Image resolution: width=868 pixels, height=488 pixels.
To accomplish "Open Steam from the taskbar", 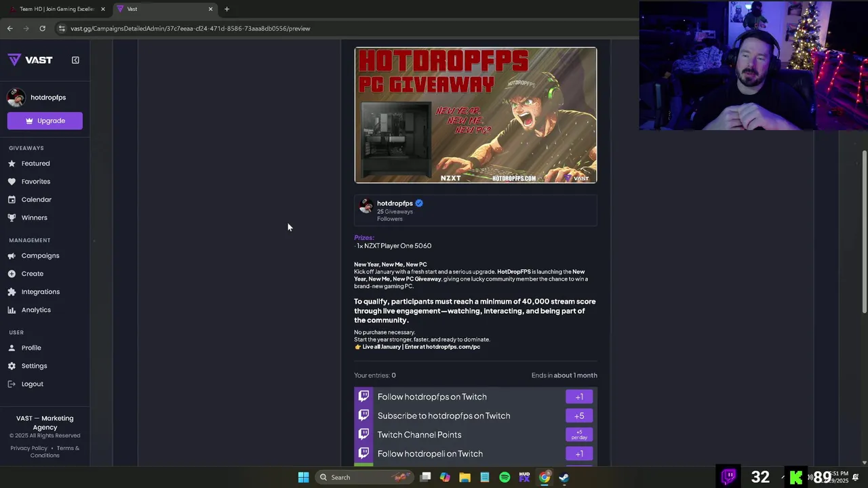I will coord(564,477).
